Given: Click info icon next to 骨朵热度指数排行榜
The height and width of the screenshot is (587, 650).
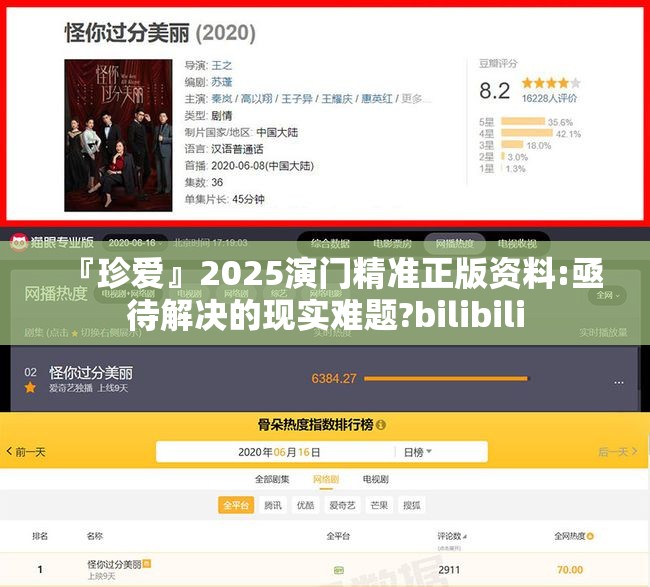Looking at the screenshot, I should click(x=381, y=425).
